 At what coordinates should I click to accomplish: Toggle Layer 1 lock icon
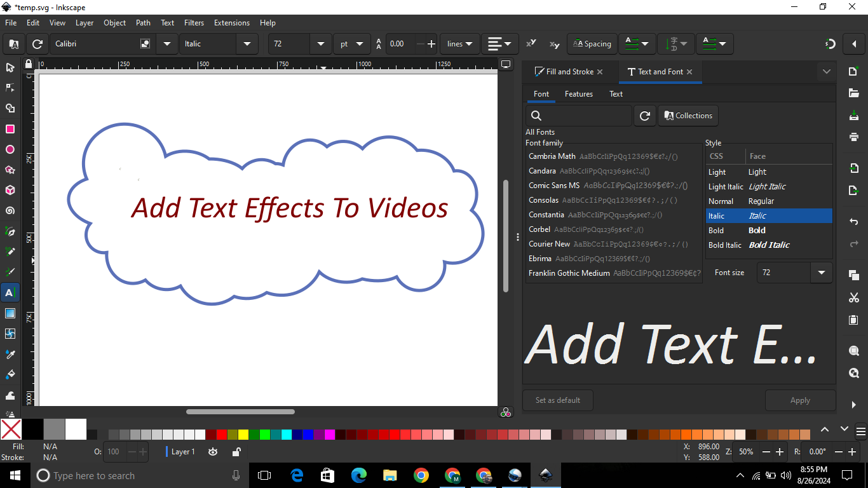[x=236, y=452]
